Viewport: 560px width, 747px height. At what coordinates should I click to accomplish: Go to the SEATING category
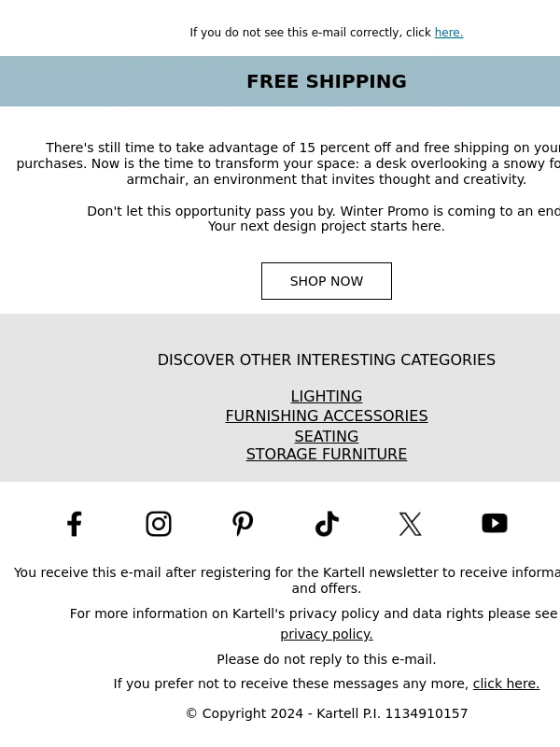327,436
